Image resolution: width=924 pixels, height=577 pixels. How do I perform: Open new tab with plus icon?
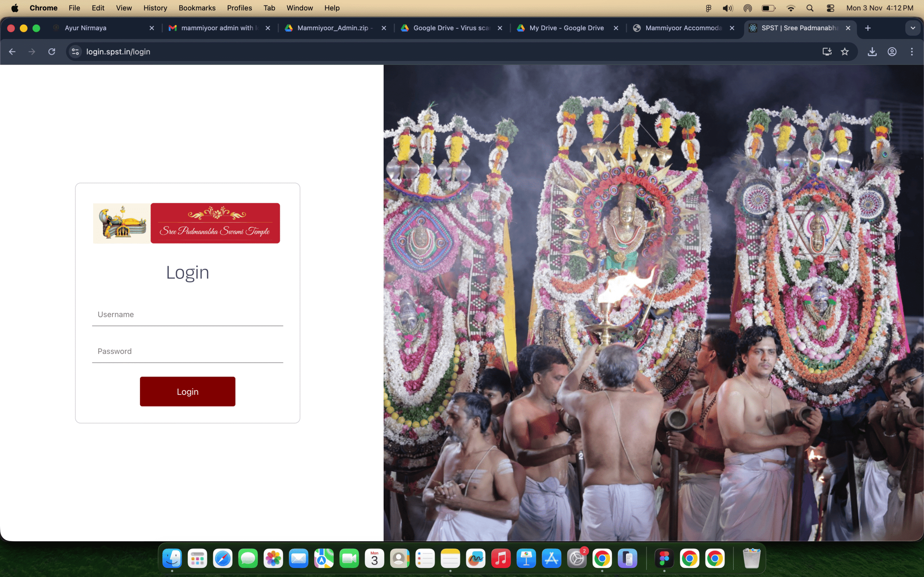868,28
